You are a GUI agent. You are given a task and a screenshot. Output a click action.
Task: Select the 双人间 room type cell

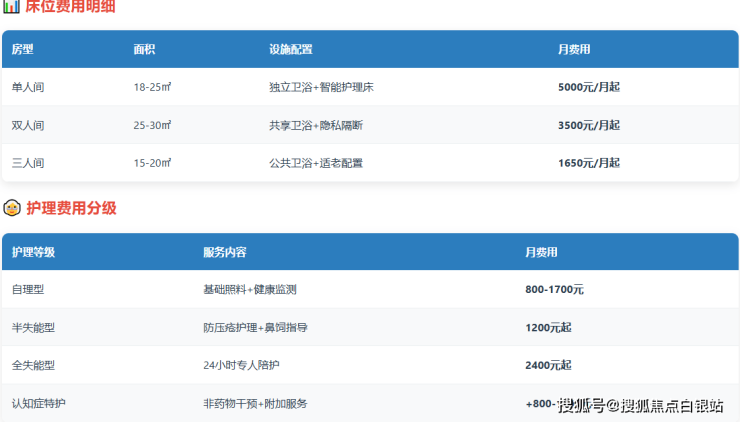click(x=28, y=125)
